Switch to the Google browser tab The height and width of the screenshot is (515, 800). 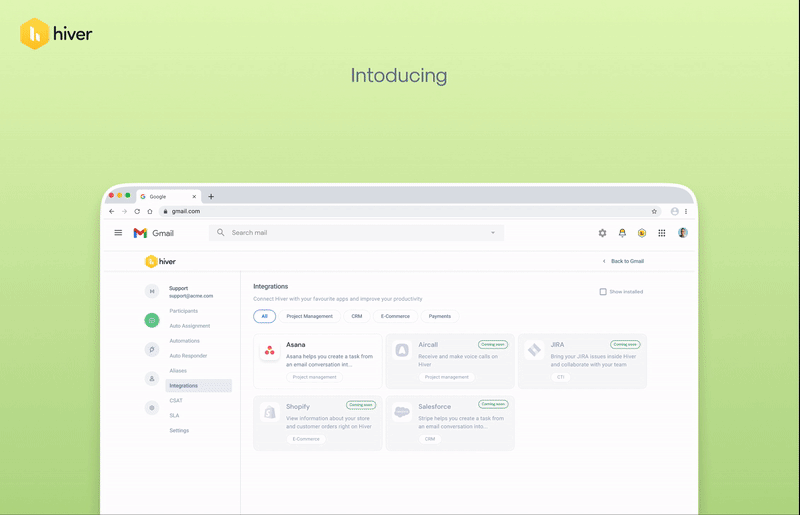pos(168,197)
